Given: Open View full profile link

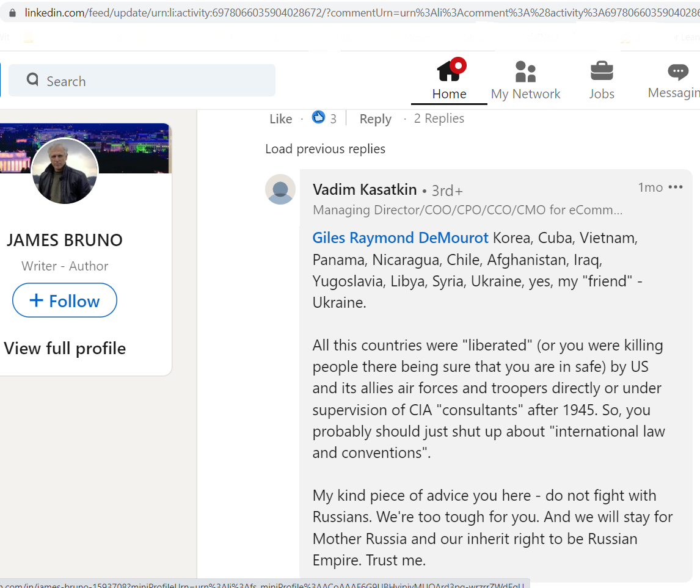Looking at the screenshot, I should tap(65, 348).
